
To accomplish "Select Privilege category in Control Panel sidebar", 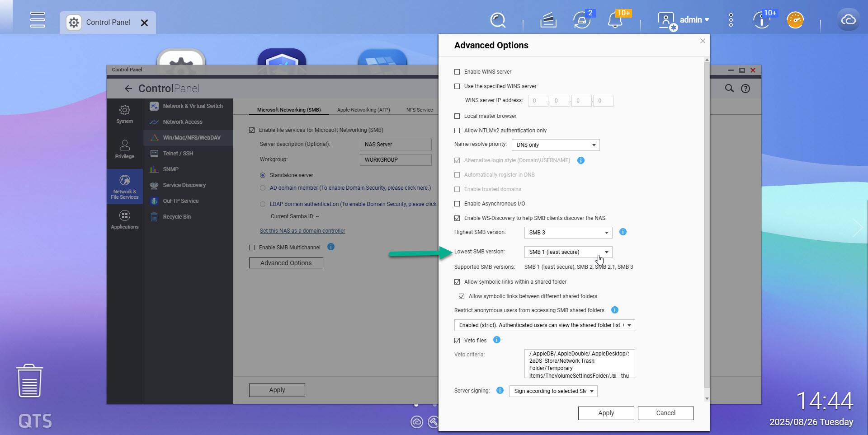I will 125,149.
